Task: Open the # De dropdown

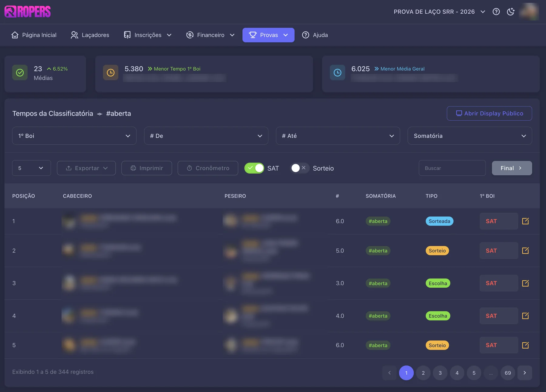Action: (206, 136)
